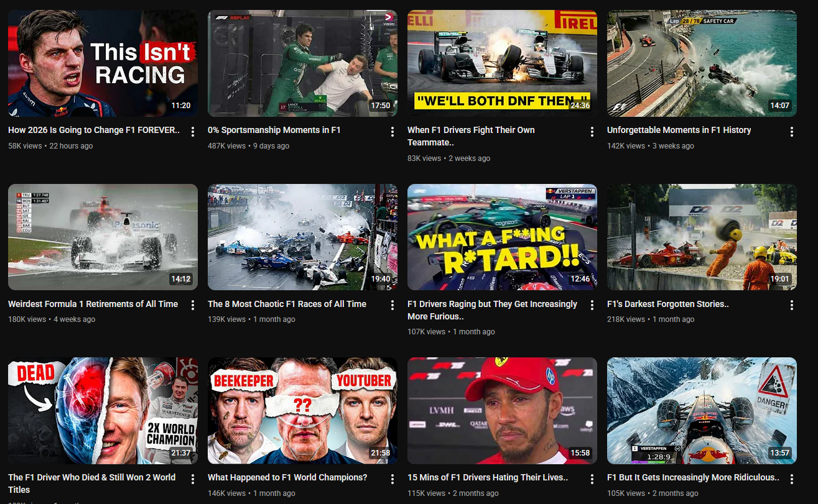Open the 'BEEKEEPER' and 'YOUTUBER' thumbnail

tap(302, 411)
